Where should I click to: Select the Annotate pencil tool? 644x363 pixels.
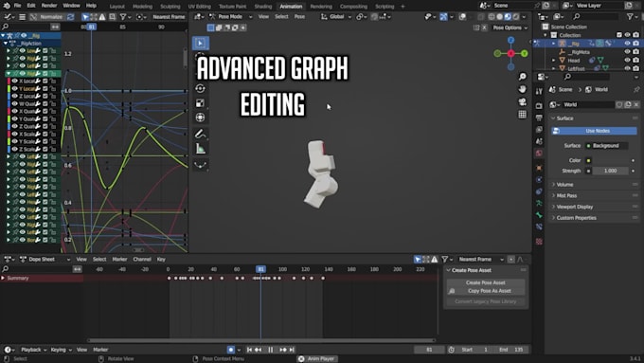201,134
